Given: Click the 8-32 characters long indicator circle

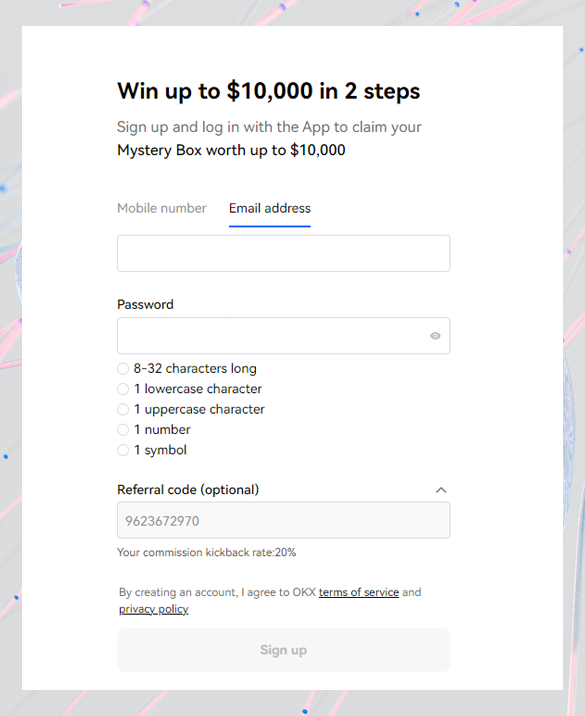Looking at the screenshot, I should click(x=123, y=369).
